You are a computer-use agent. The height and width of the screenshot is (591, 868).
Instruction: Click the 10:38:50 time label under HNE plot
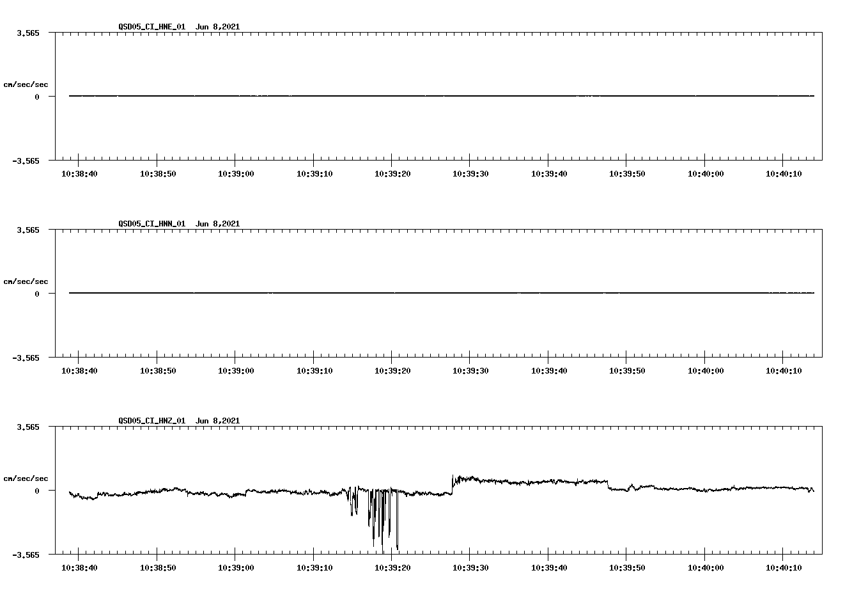157,174
